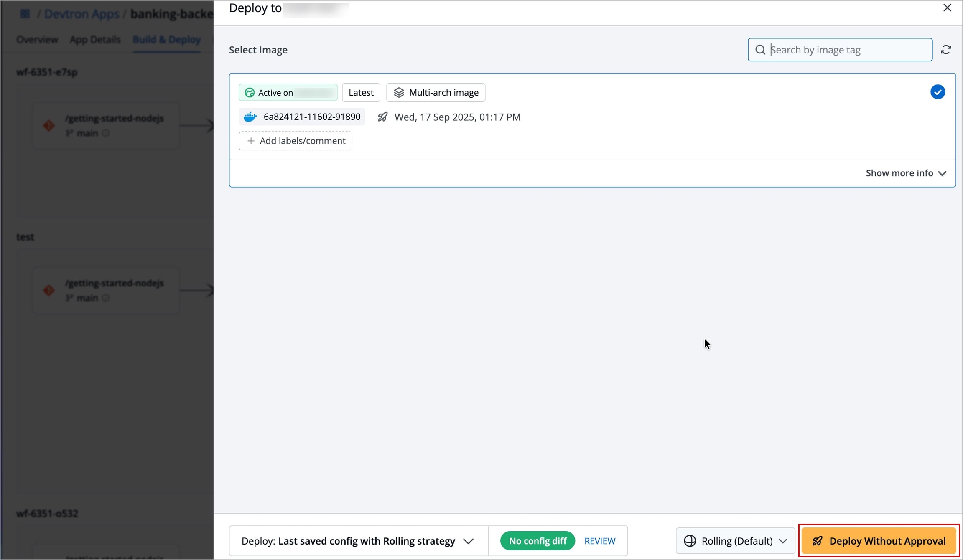
Task: Click the Active on status icon
Action: coord(250,93)
